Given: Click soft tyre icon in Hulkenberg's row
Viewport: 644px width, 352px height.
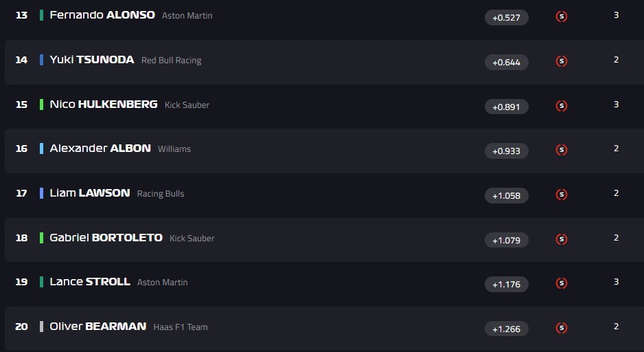Looking at the screenshot, I should tap(561, 106).
